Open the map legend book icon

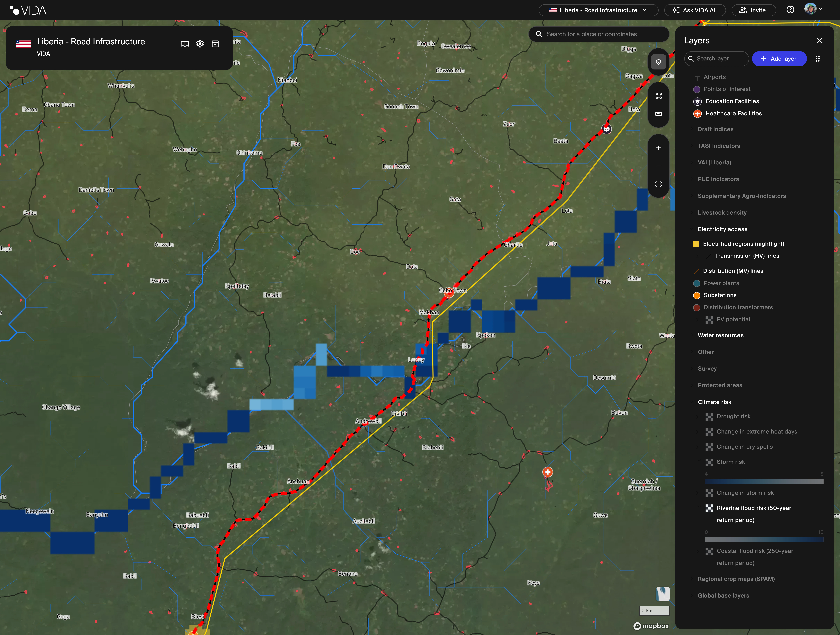185,44
